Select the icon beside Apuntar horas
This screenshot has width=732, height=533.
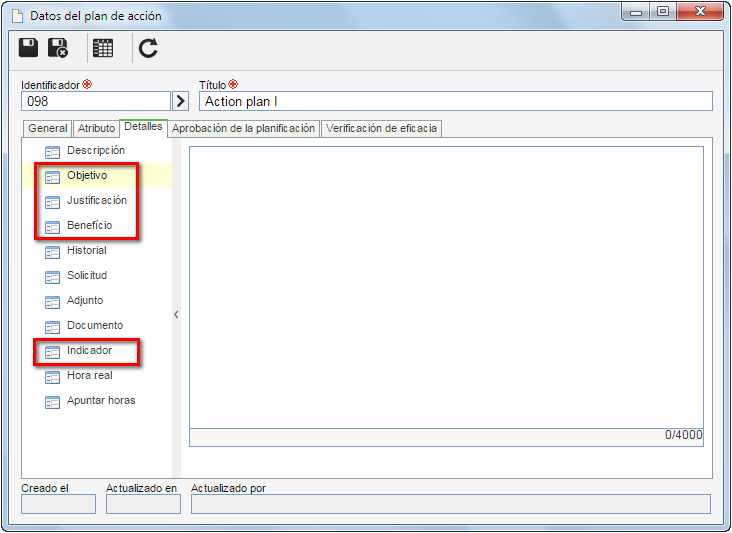52,402
